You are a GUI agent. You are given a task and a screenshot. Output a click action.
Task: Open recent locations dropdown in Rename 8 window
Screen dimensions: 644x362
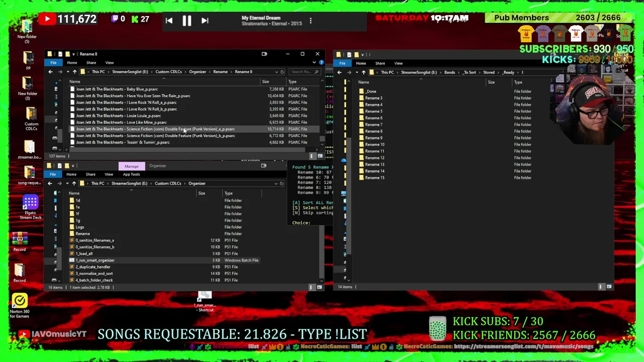tap(67, 72)
